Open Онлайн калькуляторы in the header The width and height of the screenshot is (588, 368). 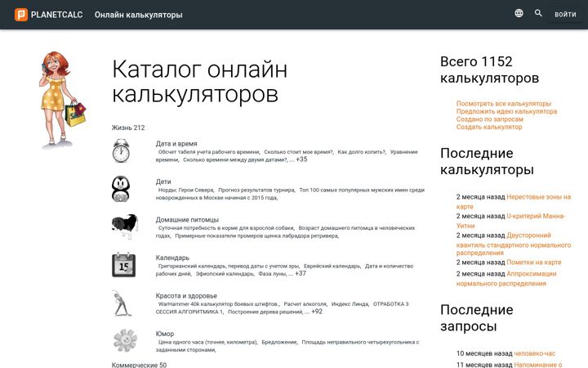click(138, 15)
